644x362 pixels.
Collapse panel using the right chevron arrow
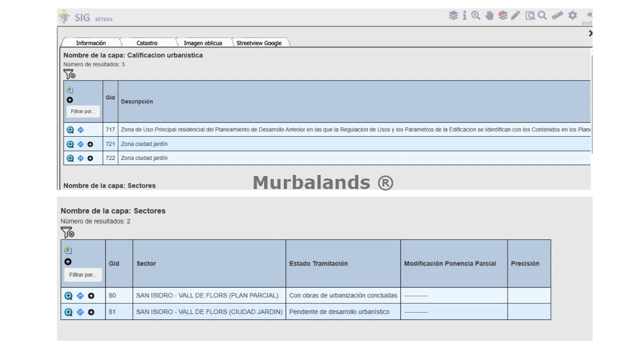click(x=590, y=33)
